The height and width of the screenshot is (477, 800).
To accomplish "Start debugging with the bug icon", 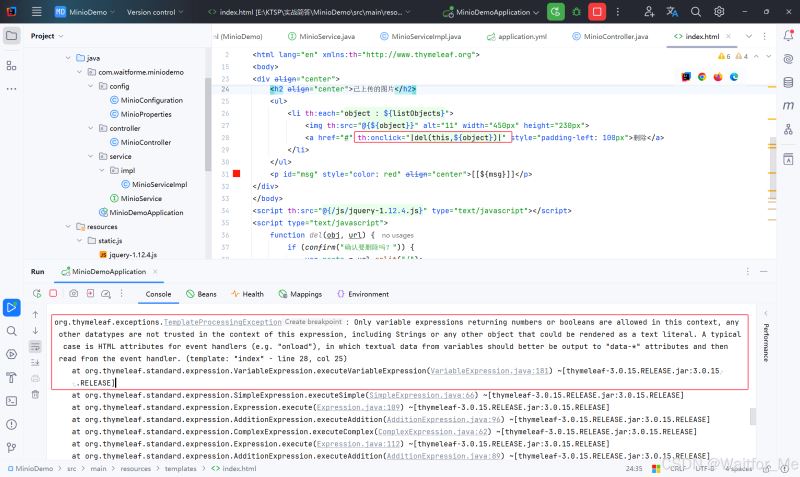I will pos(577,11).
